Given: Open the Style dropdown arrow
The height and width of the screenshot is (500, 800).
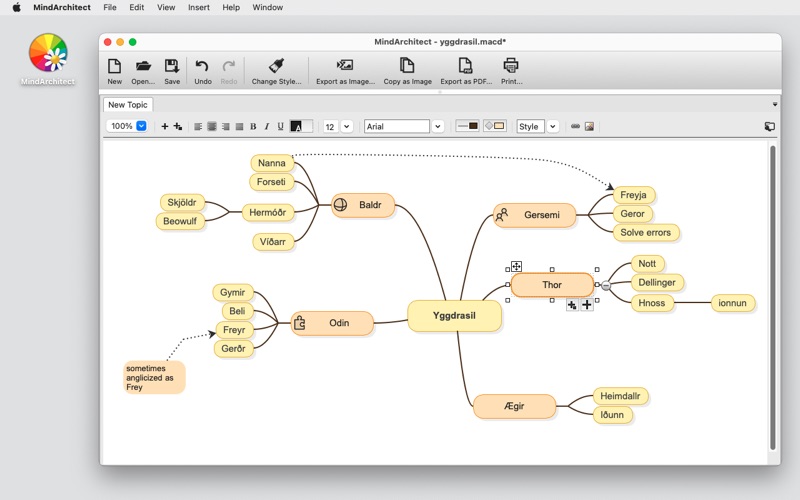Looking at the screenshot, I should tap(553, 126).
